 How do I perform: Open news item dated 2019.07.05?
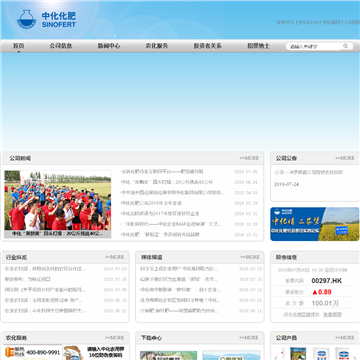click(162, 172)
